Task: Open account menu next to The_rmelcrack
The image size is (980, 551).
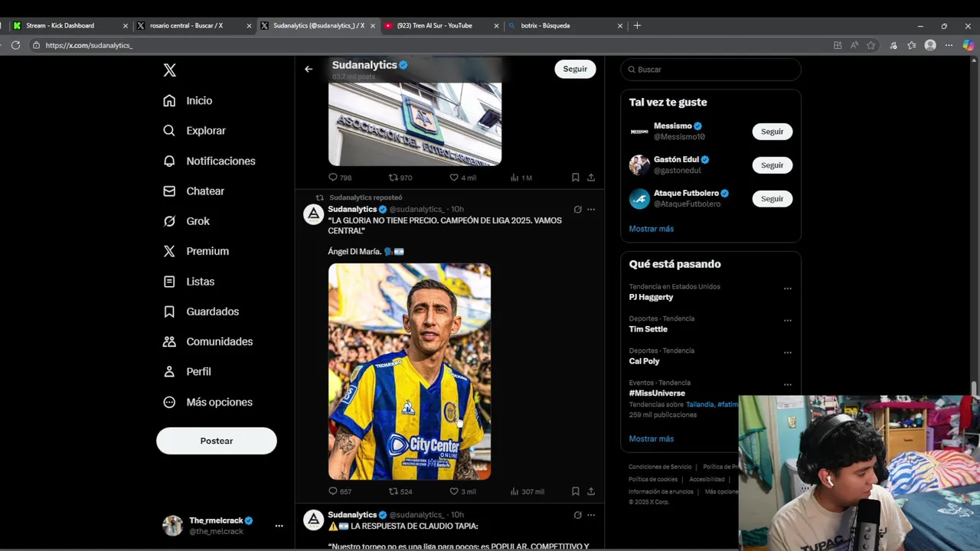Action: (x=279, y=526)
